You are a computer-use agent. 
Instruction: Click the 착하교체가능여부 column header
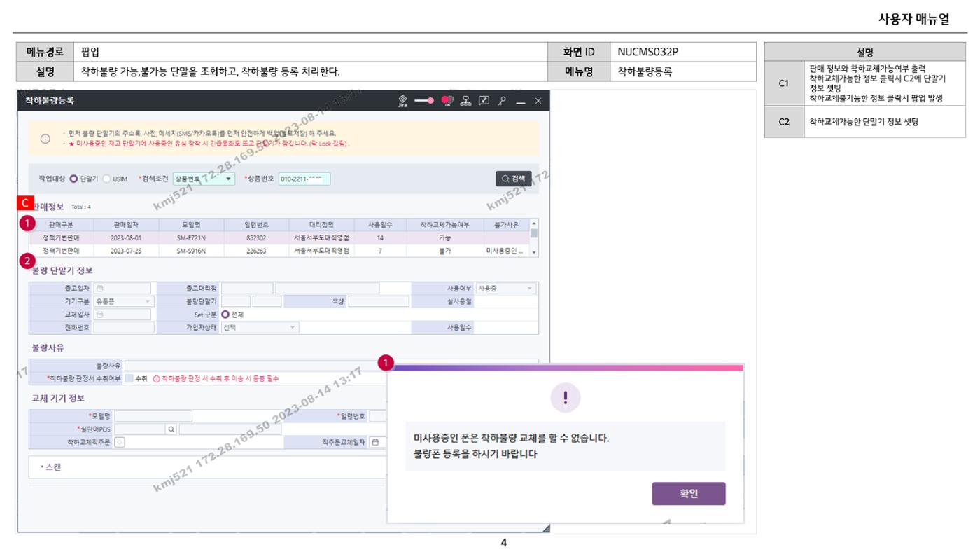coord(444,225)
